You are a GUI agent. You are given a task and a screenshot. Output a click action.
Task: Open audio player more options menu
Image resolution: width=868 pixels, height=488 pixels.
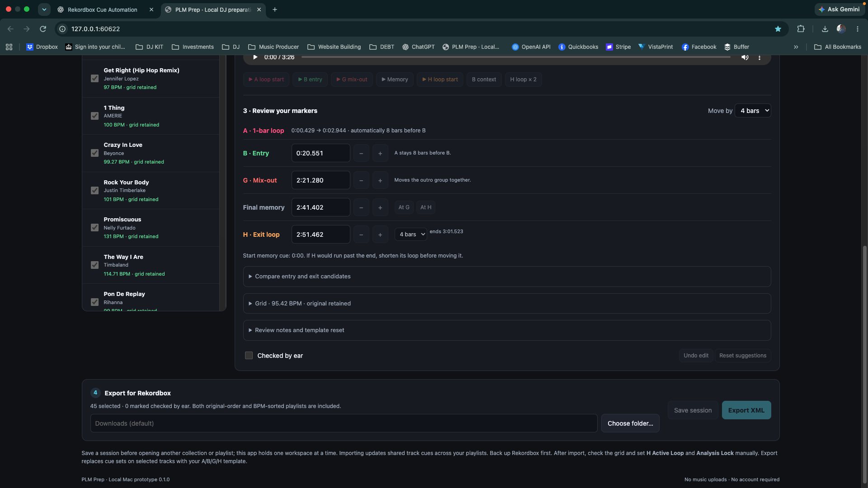[x=759, y=57]
